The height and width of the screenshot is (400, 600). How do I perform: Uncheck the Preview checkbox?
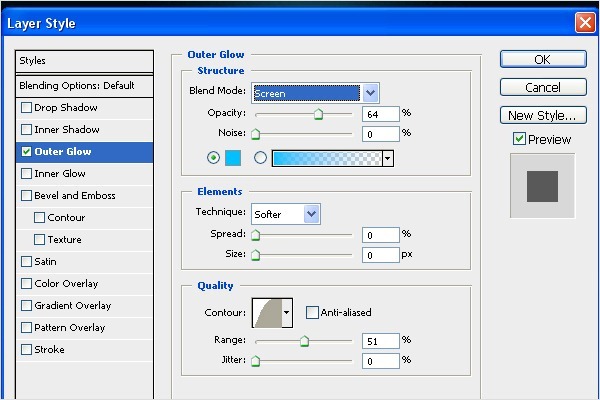(x=519, y=139)
